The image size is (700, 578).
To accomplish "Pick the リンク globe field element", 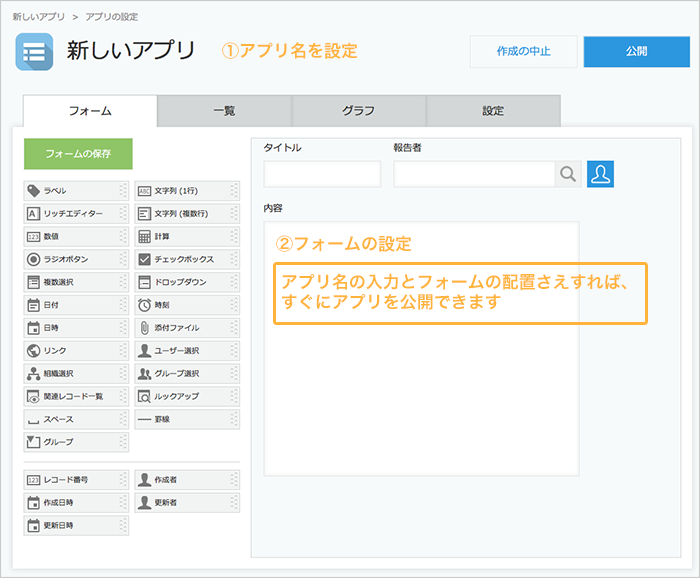I will point(76,351).
